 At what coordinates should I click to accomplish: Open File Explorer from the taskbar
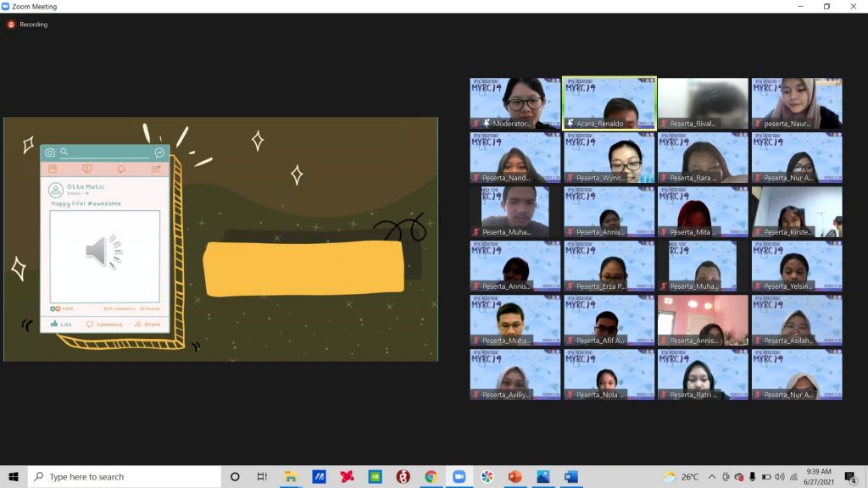point(291,476)
